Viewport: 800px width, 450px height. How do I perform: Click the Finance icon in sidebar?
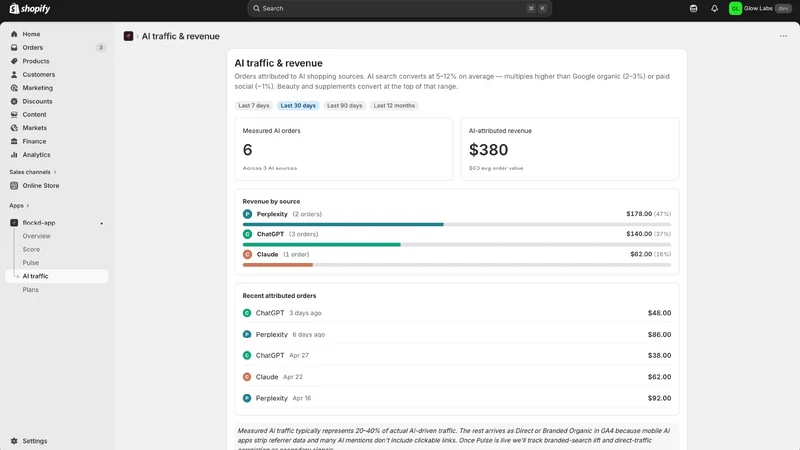14,141
